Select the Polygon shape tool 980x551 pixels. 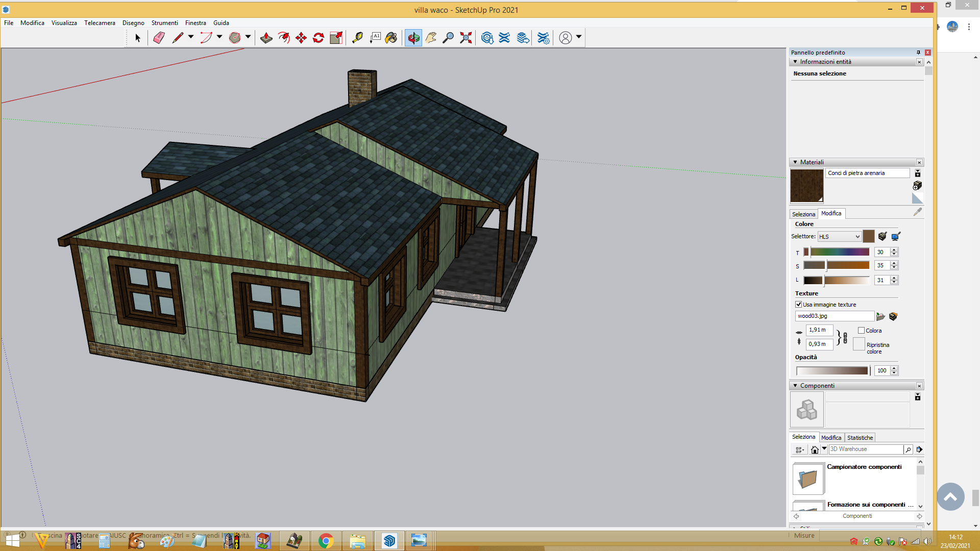coord(234,38)
